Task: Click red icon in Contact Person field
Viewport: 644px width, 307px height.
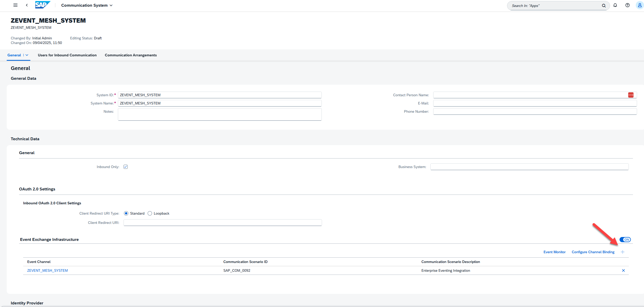Action: click(x=631, y=95)
